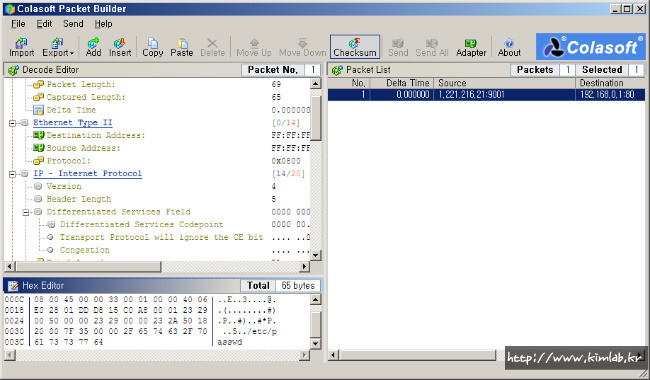This screenshot has height=380, width=650.
Task: Select the IP - Internet Protocol header
Action: (x=87, y=174)
